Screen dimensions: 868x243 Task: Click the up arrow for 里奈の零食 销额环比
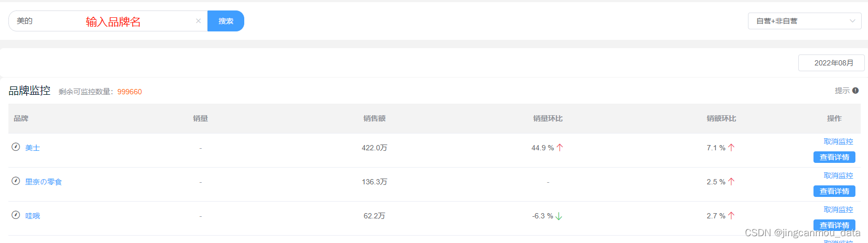[731, 182]
